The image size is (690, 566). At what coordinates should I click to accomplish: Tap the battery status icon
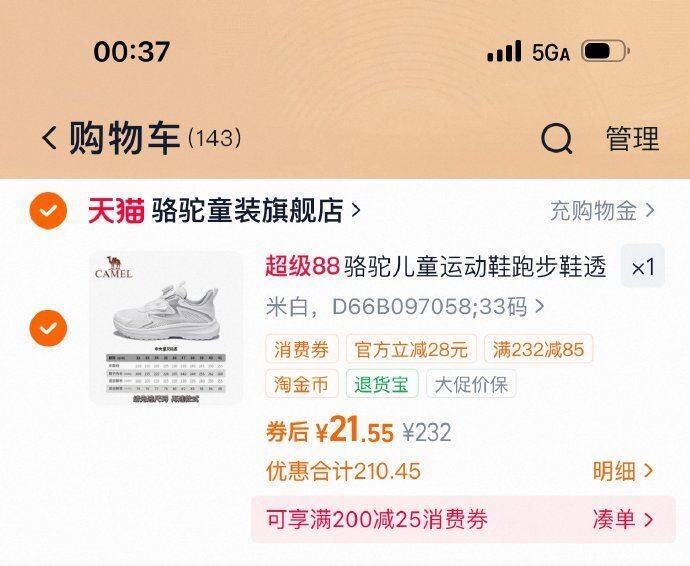pyautogui.click(x=606, y=52)
